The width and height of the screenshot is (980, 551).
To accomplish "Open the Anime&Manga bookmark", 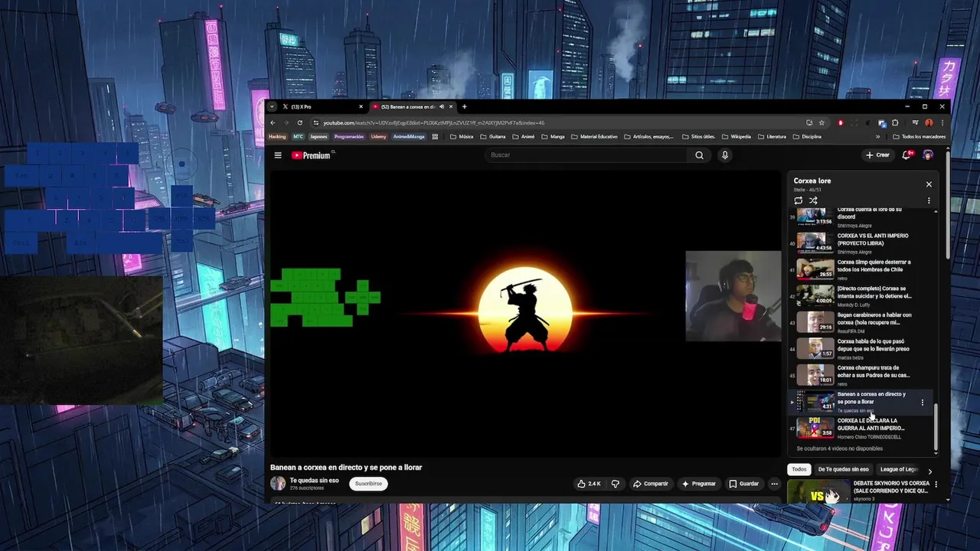I will tap(409, 136).
